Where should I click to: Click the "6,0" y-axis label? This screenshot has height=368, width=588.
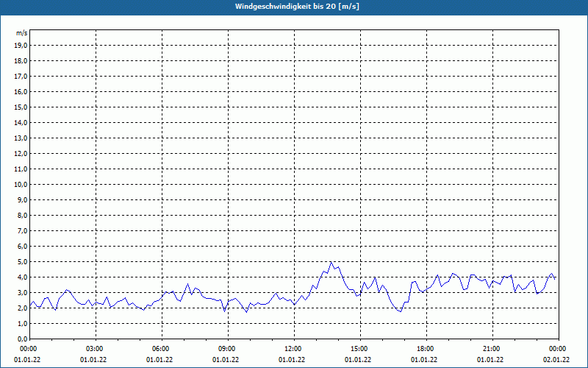click(22, 247)
